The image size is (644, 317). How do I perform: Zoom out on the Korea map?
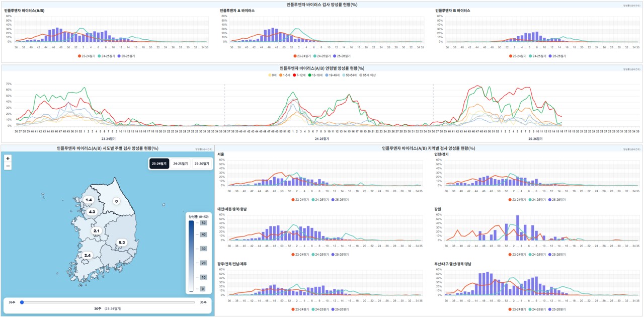(x=8, y=167)
